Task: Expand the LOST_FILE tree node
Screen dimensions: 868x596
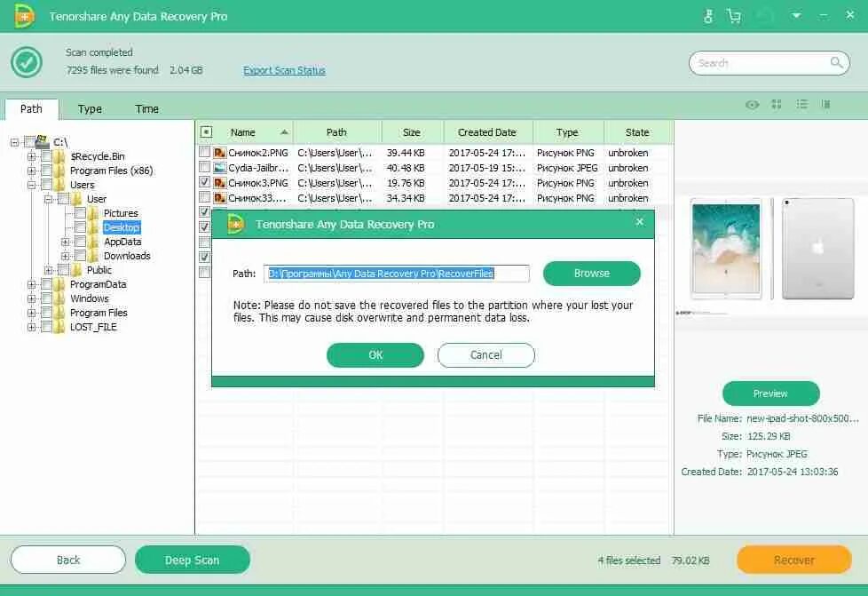Action: click(x=32, y=328)
